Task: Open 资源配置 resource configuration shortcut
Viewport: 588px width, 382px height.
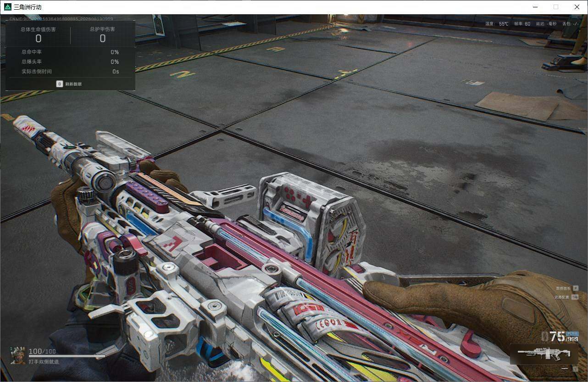Action: tap(566, 297)
